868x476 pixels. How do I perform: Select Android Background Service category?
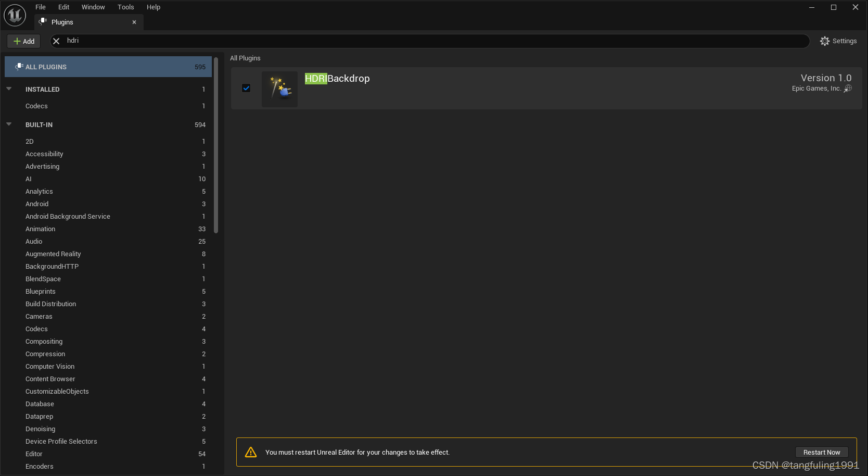pyautogui.click(x=108, y=216)
